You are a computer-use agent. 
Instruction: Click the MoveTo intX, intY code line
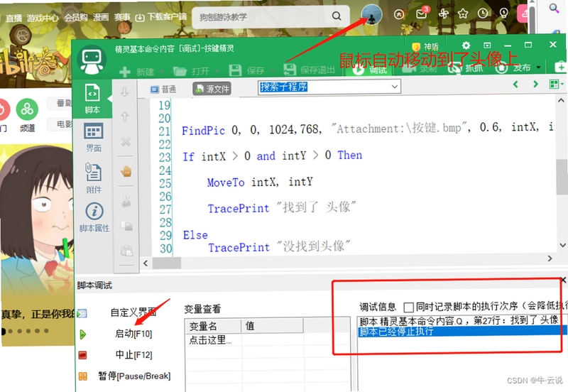260,182
